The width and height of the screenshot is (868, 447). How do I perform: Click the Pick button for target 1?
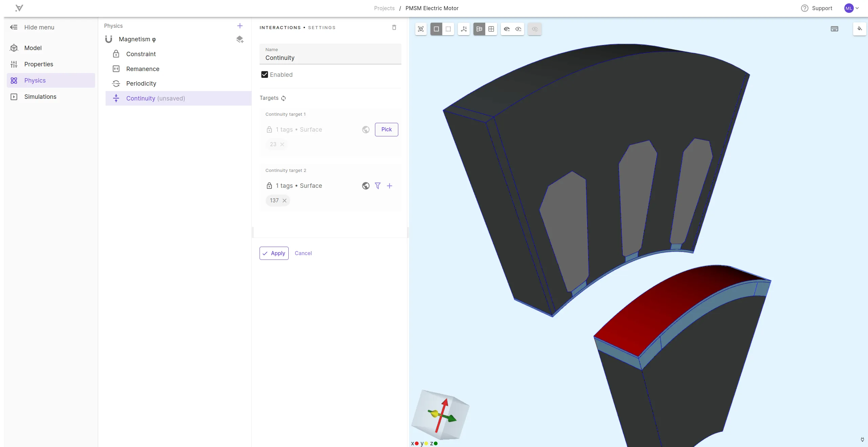pos(386,130)
